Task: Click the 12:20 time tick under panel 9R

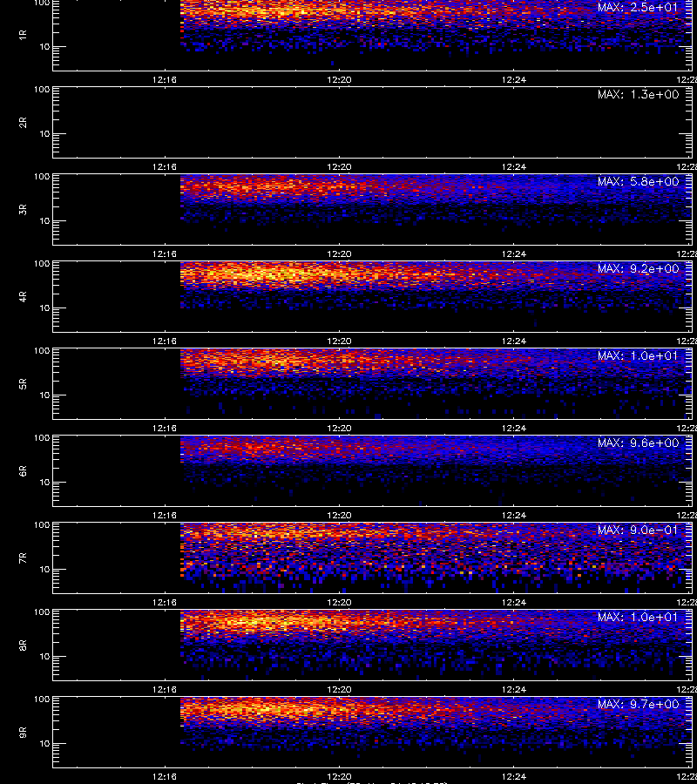Action: (x=339, y=776)
